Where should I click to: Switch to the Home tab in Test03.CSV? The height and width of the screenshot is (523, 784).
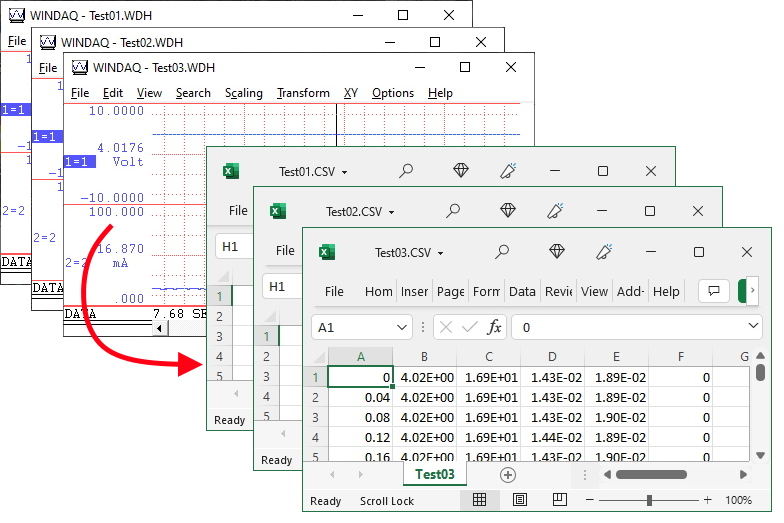coord(378,292)
